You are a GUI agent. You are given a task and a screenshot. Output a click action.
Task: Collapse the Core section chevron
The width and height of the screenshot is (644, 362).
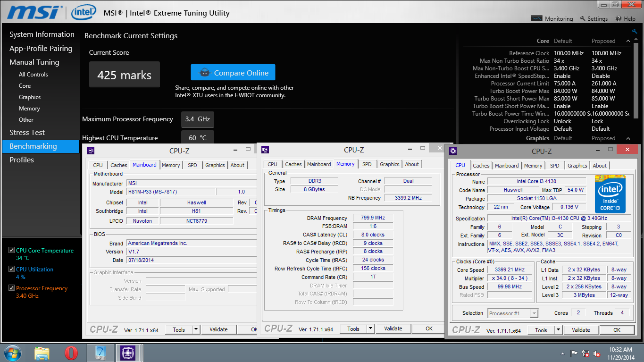628,41
